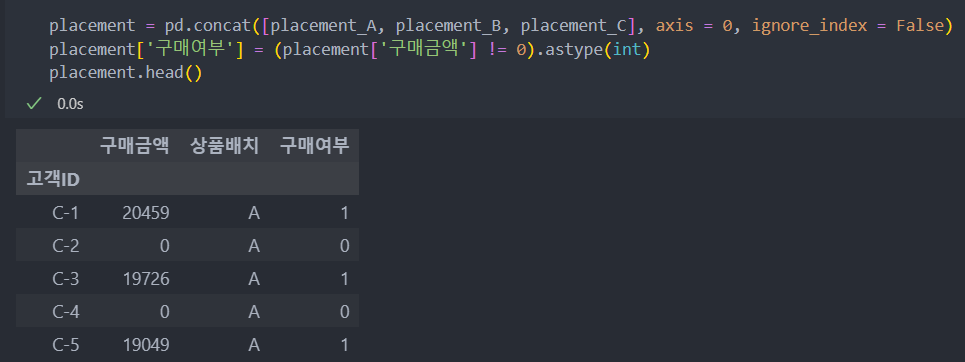This screenshot has width=965, height=362.
Task: Select row C-2 index label
Action: [x=65, y=246]
